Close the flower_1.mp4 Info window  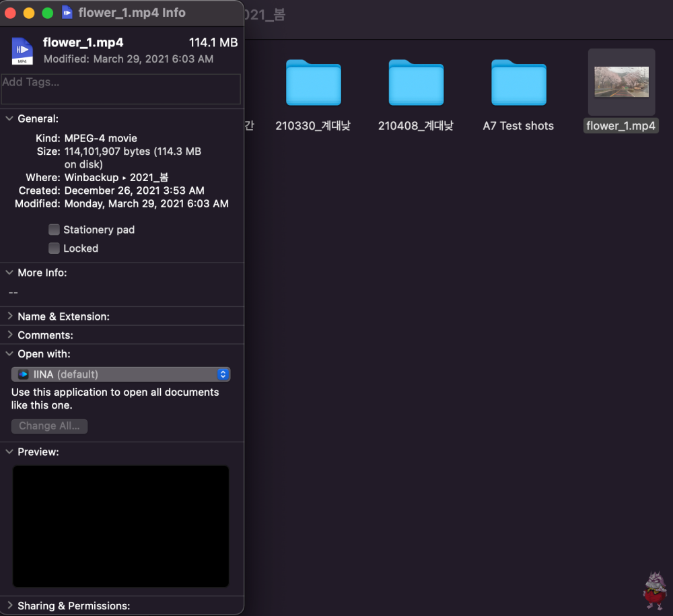[x=10, y=13]
